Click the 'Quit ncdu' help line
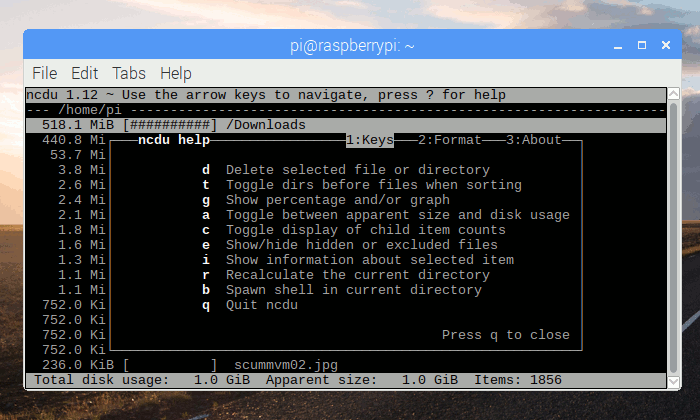 click(x=262, y=305)
